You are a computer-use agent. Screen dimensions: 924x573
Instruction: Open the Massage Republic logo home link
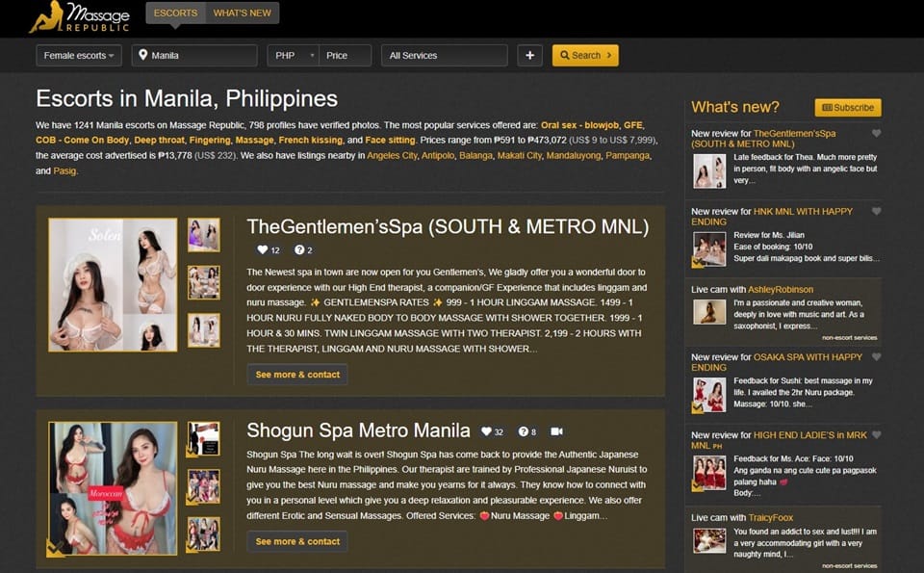80,17
